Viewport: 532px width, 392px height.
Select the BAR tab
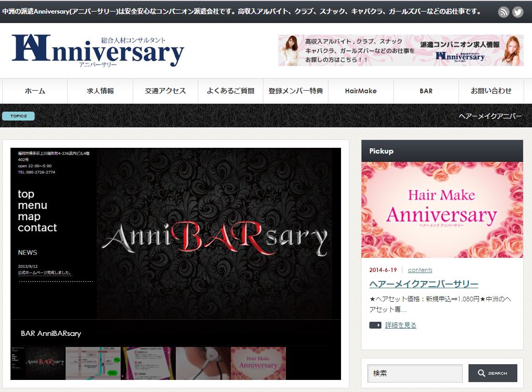click(426, 91)
